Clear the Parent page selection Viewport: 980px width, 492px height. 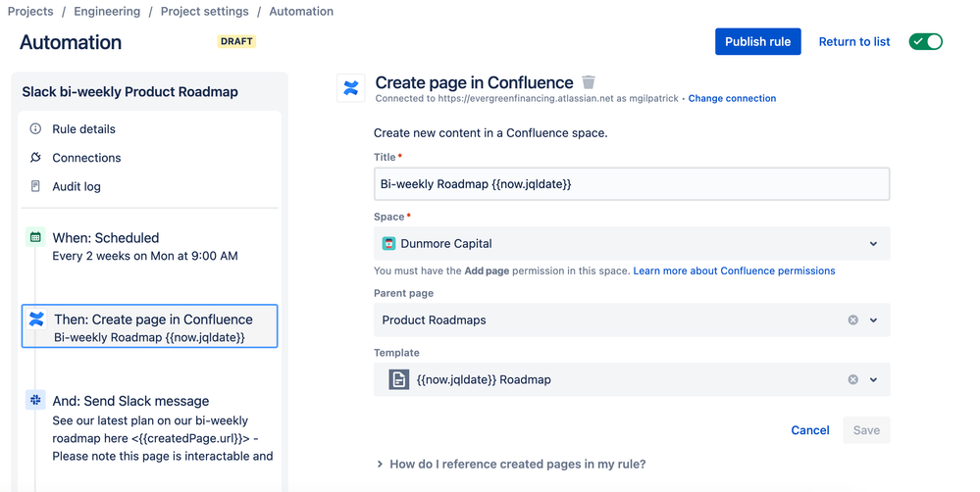(x=852, y=320)
